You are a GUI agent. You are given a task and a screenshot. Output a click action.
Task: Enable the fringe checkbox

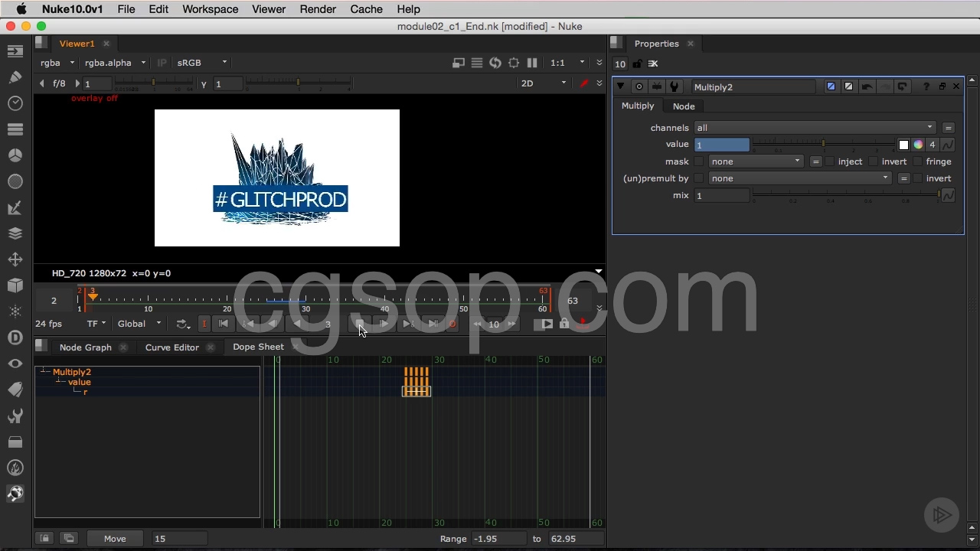918,161
